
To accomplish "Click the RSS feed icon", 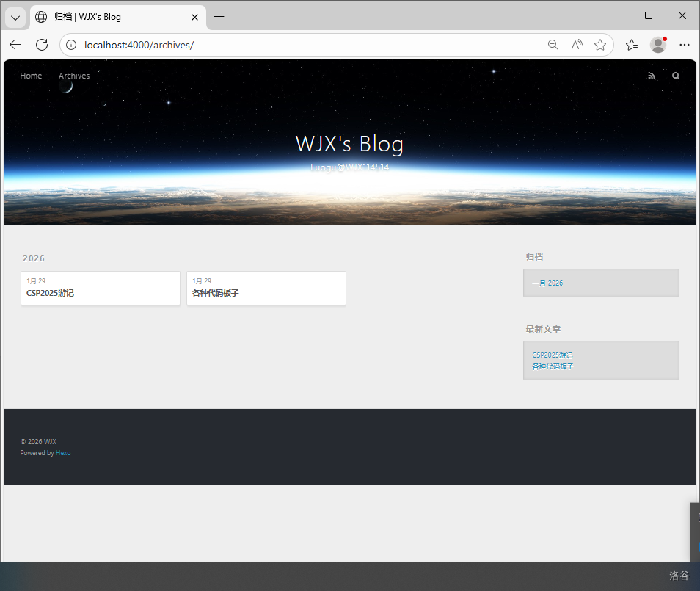I will [x=652, y=76].
